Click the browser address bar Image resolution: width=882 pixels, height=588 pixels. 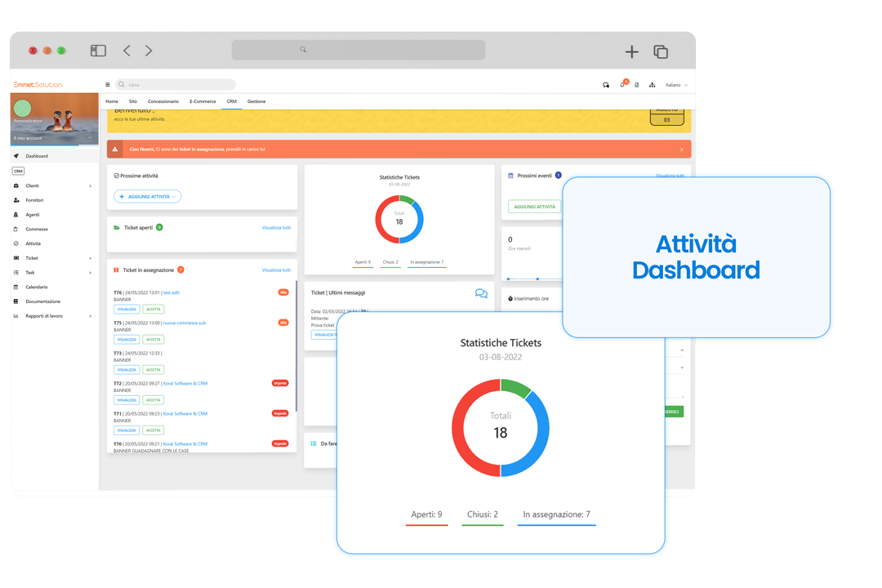(359, 50)
